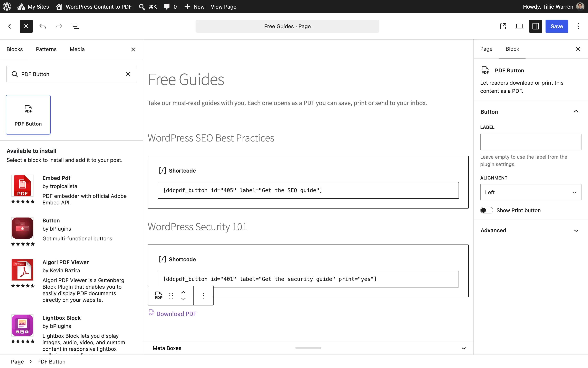Toggle the Settings sidebar
The height and width of the screenshot is (368, 588).
click(x=536, y=26)
